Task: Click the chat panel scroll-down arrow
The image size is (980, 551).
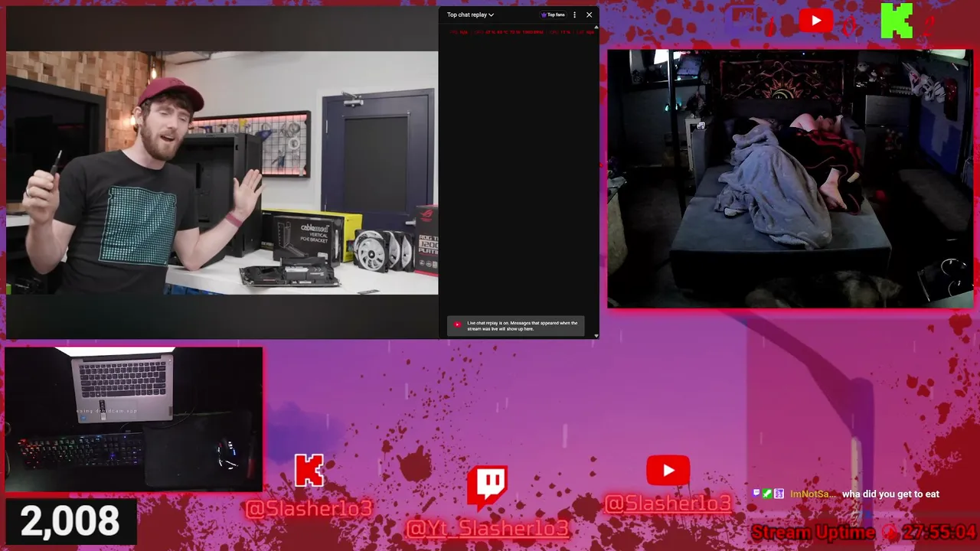Action: [596, 335]
